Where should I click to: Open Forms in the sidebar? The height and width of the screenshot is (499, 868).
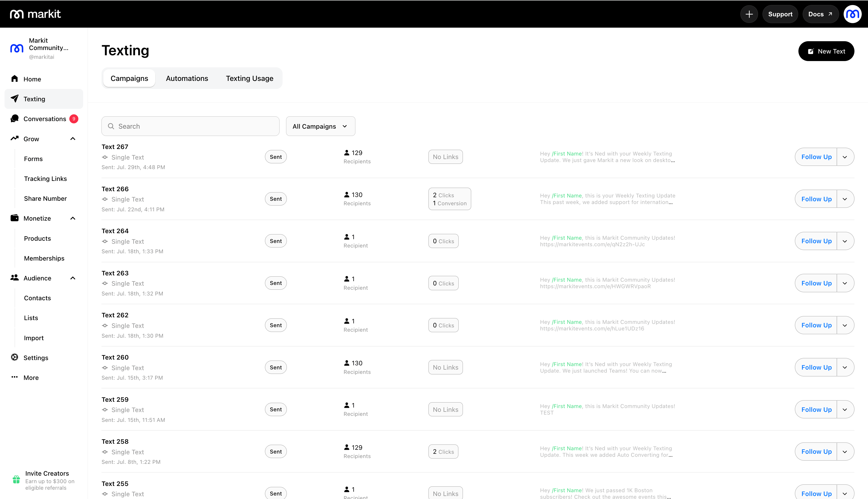(x=33, y=159)
